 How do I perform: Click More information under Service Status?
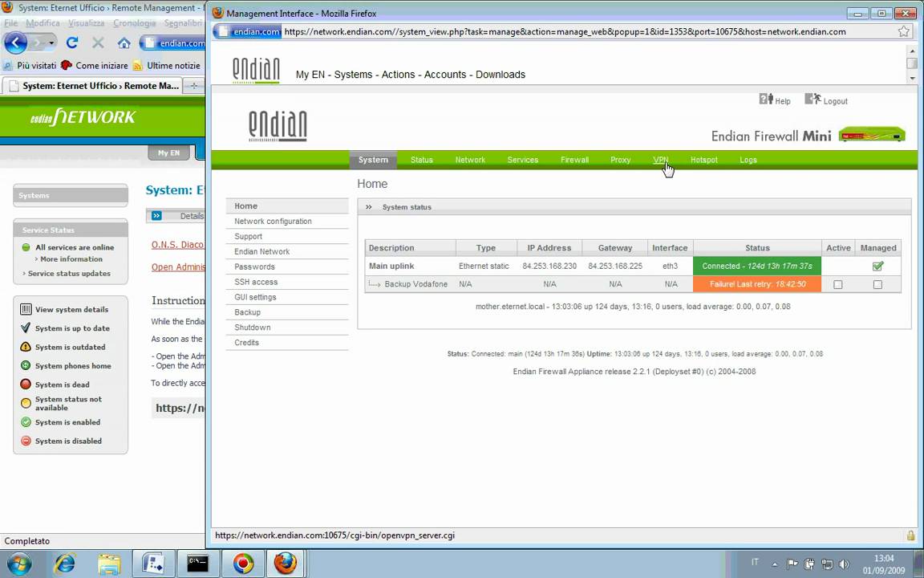pos(71,259)
